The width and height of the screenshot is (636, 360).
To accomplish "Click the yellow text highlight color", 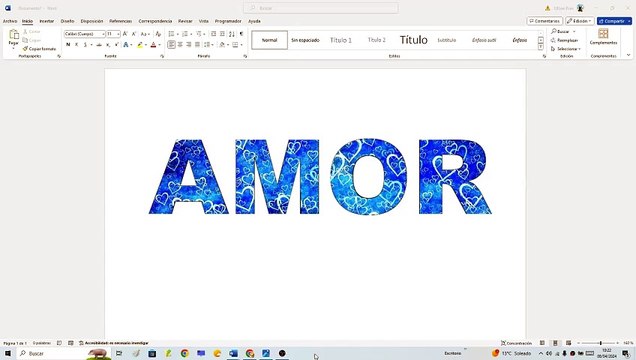I will pyautogui.click(x=140, y=45).
